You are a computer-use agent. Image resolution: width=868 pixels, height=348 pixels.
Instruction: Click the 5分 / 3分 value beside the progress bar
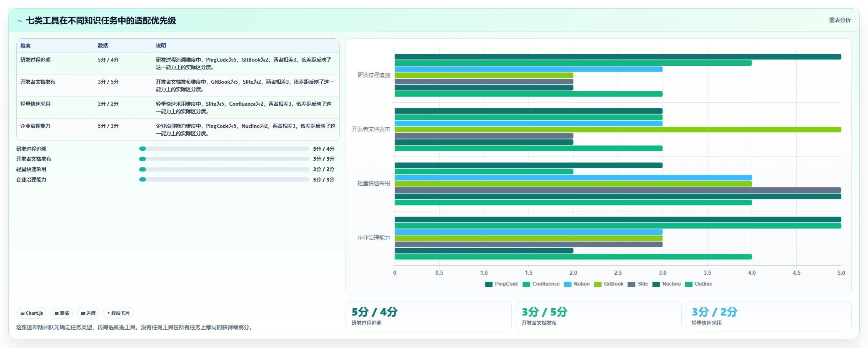pyautogui.click(x=324, y=180)
